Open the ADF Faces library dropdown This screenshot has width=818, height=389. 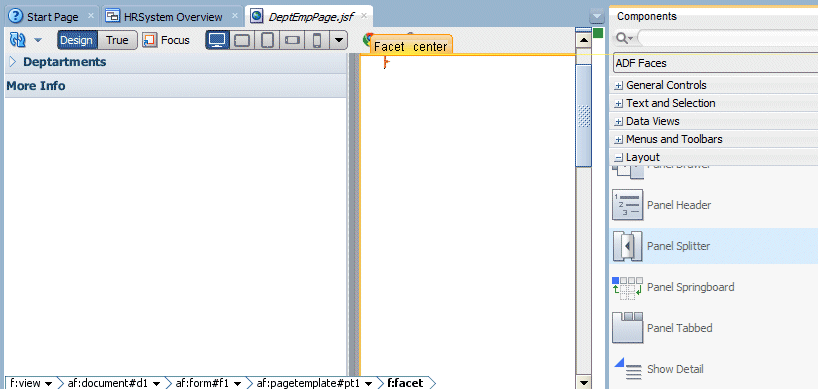pos(716,63)
